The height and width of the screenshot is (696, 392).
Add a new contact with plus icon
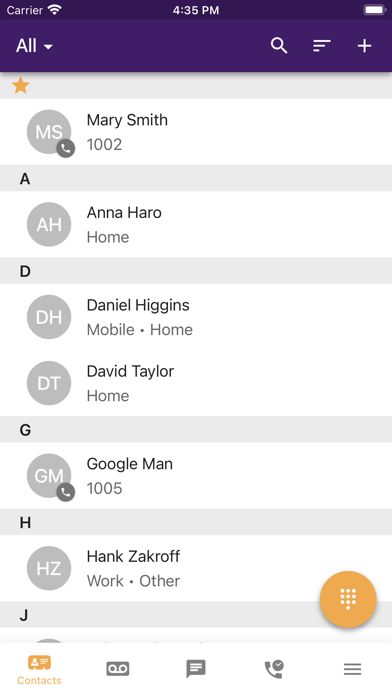pyautogui.click(x=364, y=46)
